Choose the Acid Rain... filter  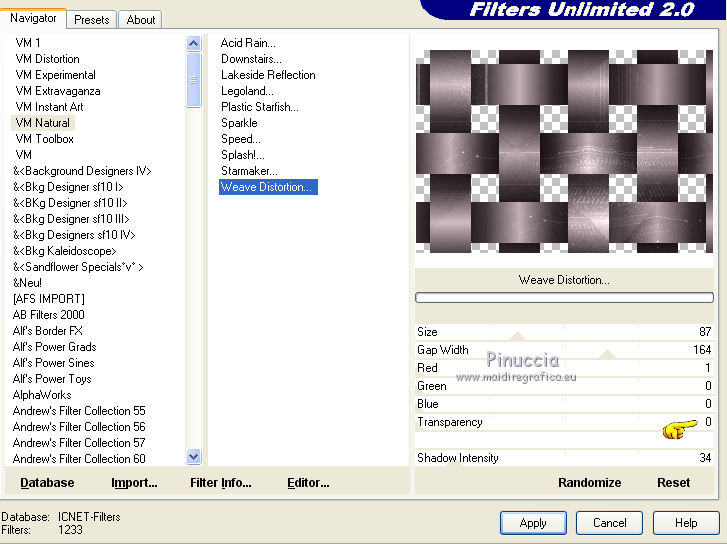point(248,43)
